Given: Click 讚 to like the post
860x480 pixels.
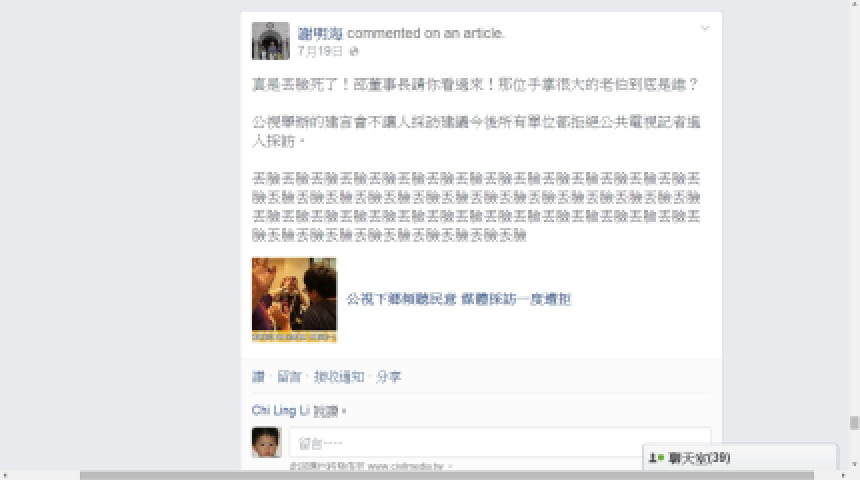Looking at the screenshot, I should 258,377.
